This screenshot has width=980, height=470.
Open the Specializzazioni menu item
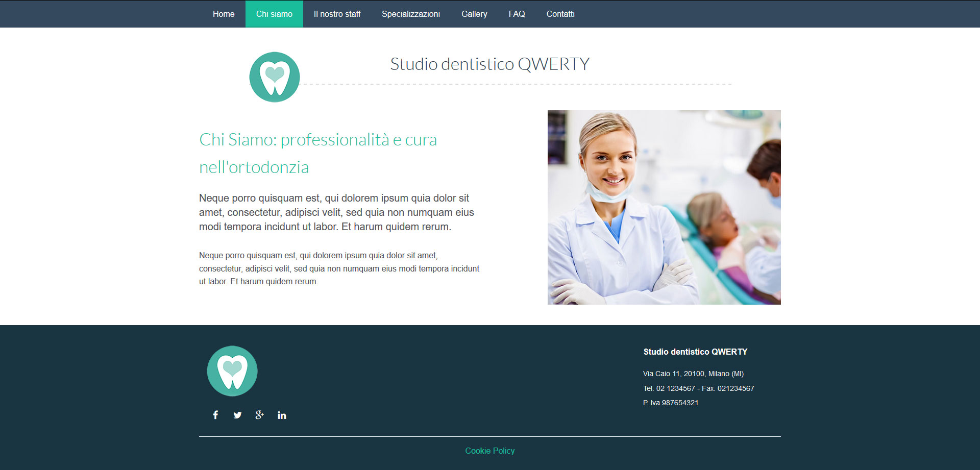(411, 14)
